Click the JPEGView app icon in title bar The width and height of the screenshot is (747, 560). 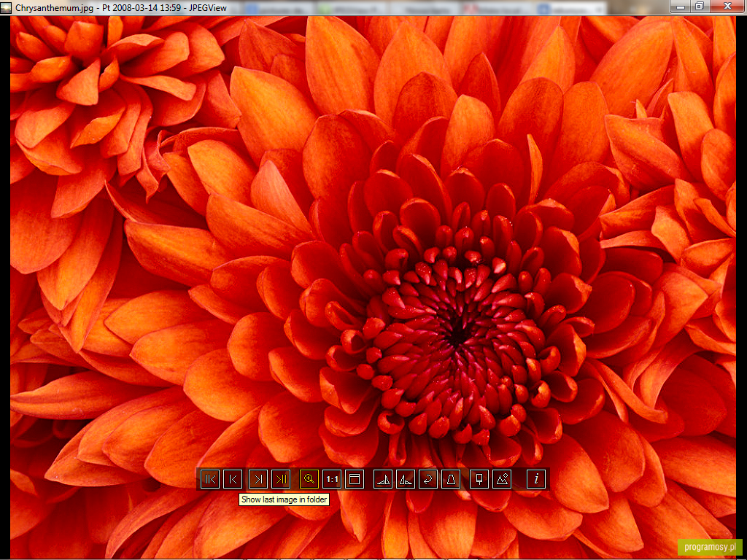[7, 7]
